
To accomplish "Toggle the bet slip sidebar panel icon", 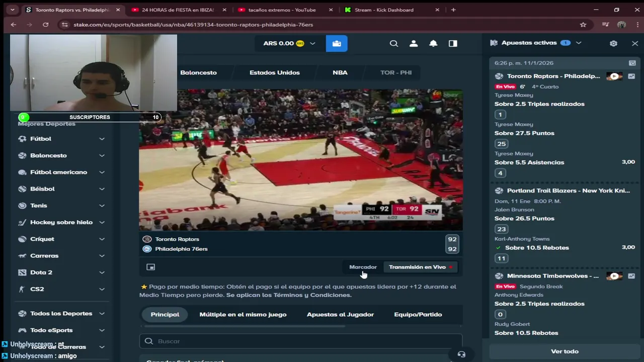I will [453, 44].
